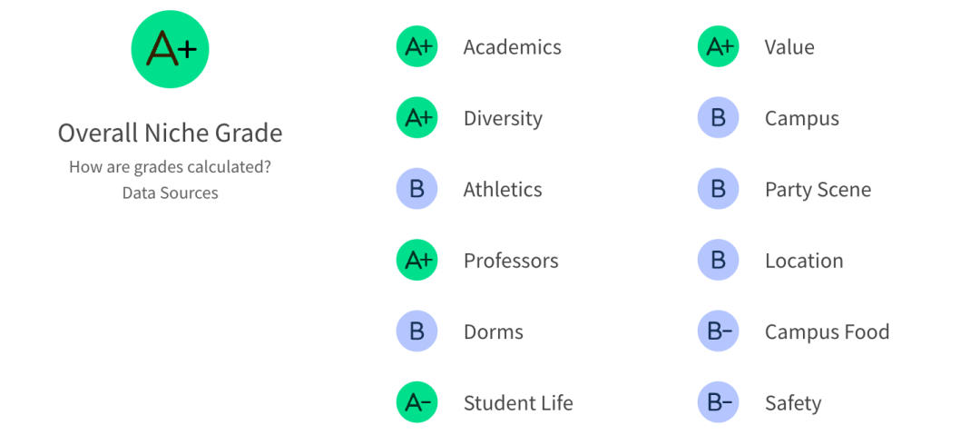Select the B badge beside Dorms
Screen dimensions: 980x445
(x=416, y=331)
